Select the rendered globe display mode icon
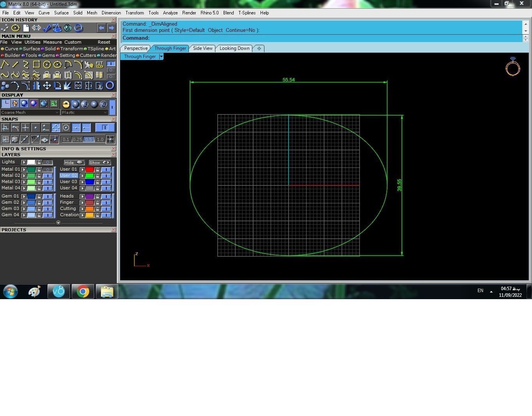This screenshot has height=416, width=532. (x=44, y=104)
